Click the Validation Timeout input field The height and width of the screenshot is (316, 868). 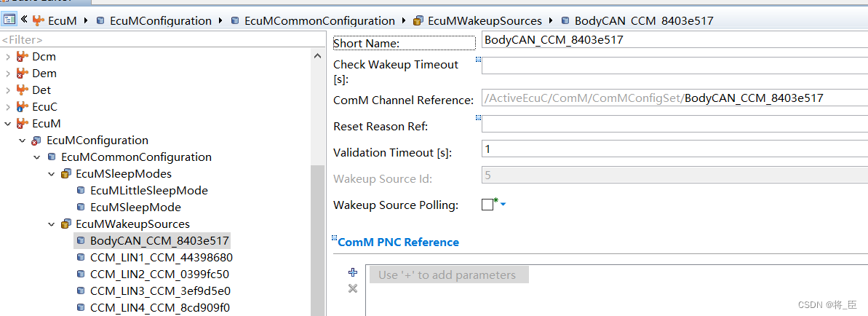pos(673,149)
